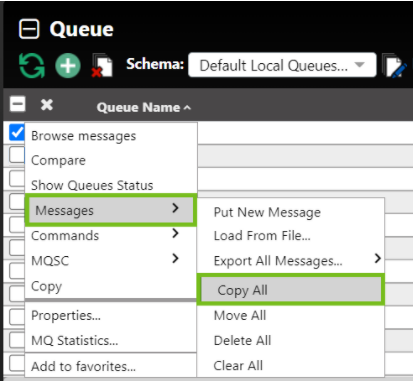Tick the checkbox beside MQ Statistics entry

coord(17,340)
